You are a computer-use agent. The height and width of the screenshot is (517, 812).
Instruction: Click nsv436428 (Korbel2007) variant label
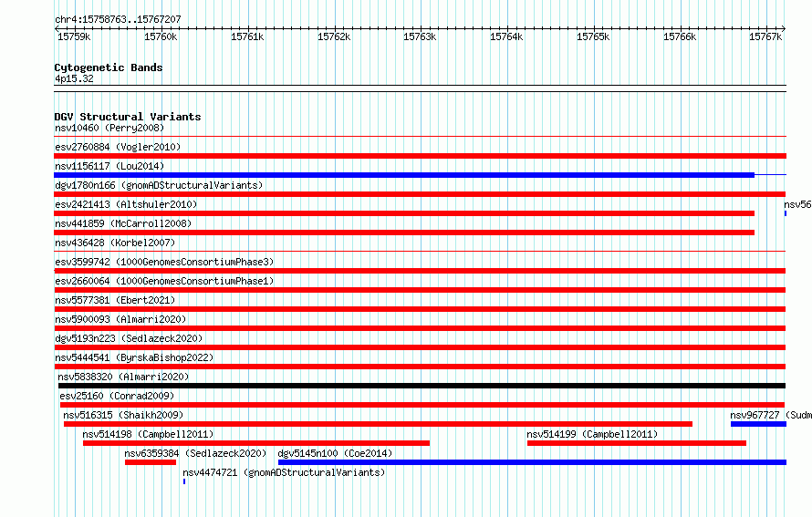point(115,243)
